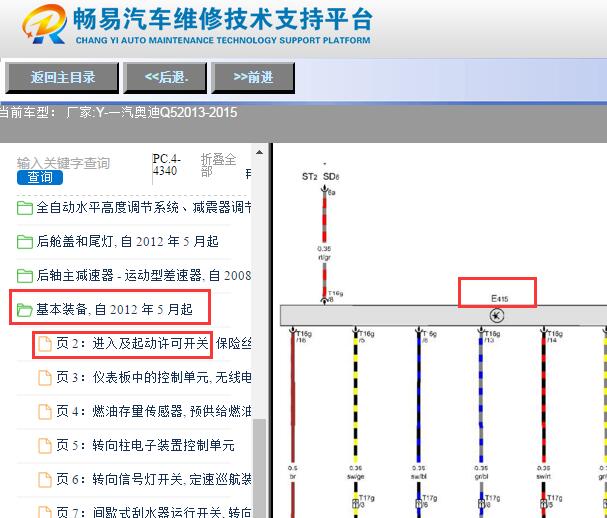Click the T16g /14 connector pin label
This screenshot has height=518, width=607.
(x=555, y=337)
